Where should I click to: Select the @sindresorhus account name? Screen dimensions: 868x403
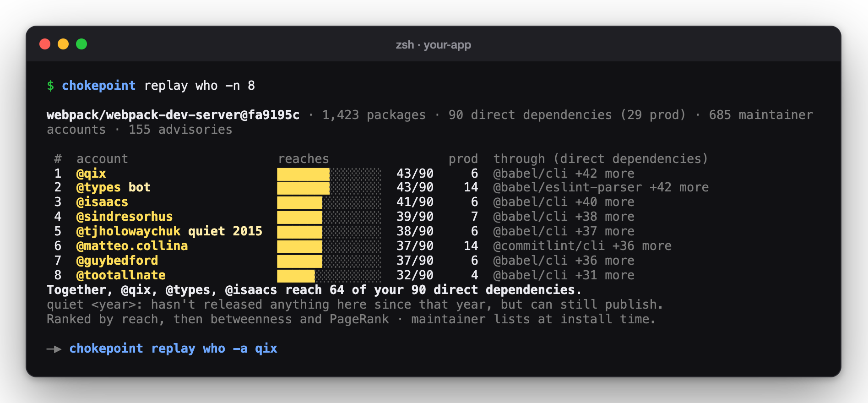(x=125, y=217)
